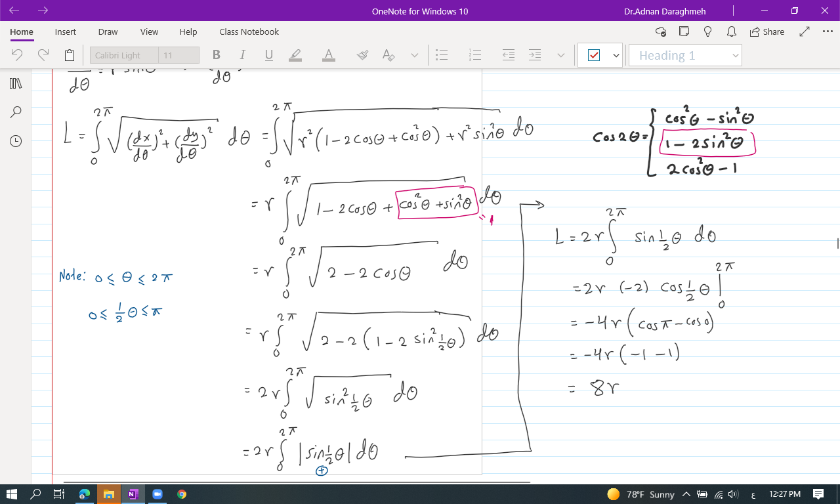Enter full screen mode
840x504 pixels.
[805, 31]
